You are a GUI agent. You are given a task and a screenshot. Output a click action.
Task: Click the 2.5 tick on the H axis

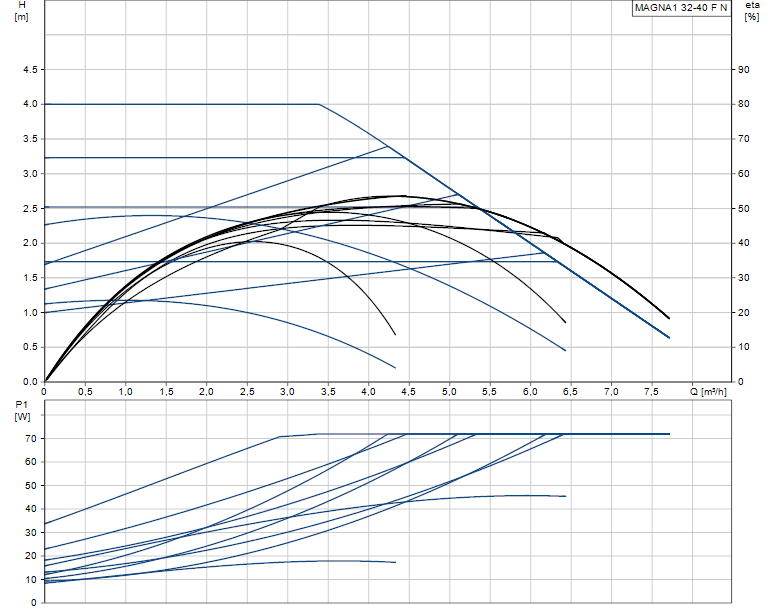pyautogui.click(x=30, y=209)
